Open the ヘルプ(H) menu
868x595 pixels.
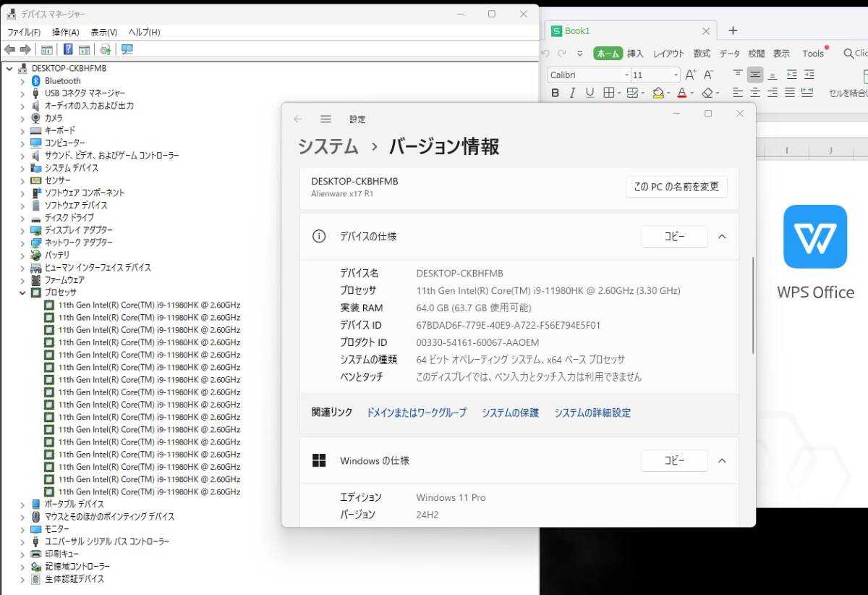click(144, 33)
